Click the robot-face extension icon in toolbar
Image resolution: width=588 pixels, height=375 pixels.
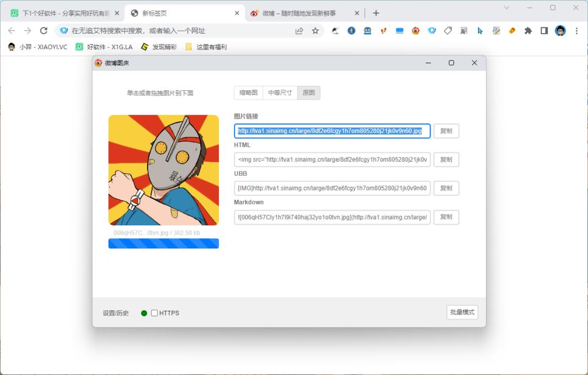[367, 30]
